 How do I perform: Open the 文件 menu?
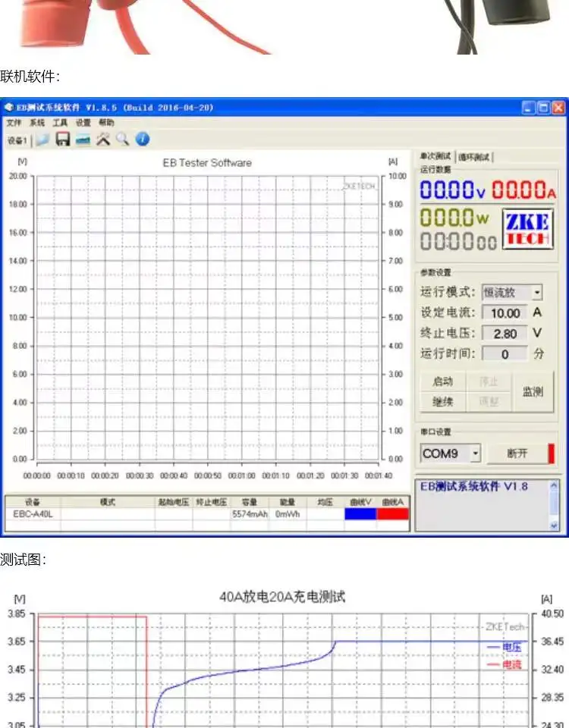pos(14,123)
